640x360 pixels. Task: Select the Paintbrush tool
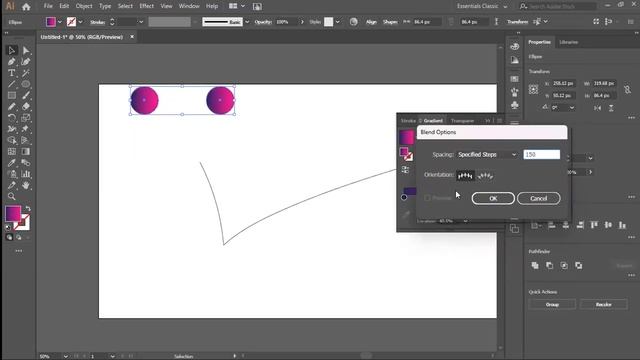[26, 95]
